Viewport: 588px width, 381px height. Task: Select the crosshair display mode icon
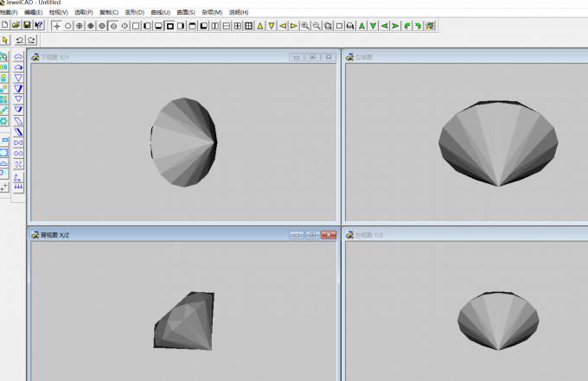pyautogui.click(x=56, y=26)
